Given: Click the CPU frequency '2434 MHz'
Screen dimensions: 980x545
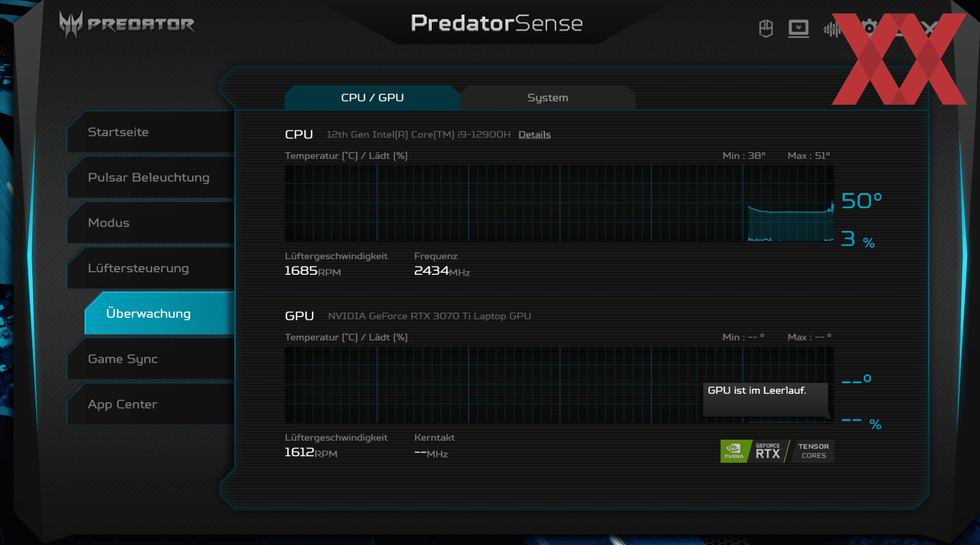Looking at the screenshot, I should pyautogui.click(x=442, y=271).
